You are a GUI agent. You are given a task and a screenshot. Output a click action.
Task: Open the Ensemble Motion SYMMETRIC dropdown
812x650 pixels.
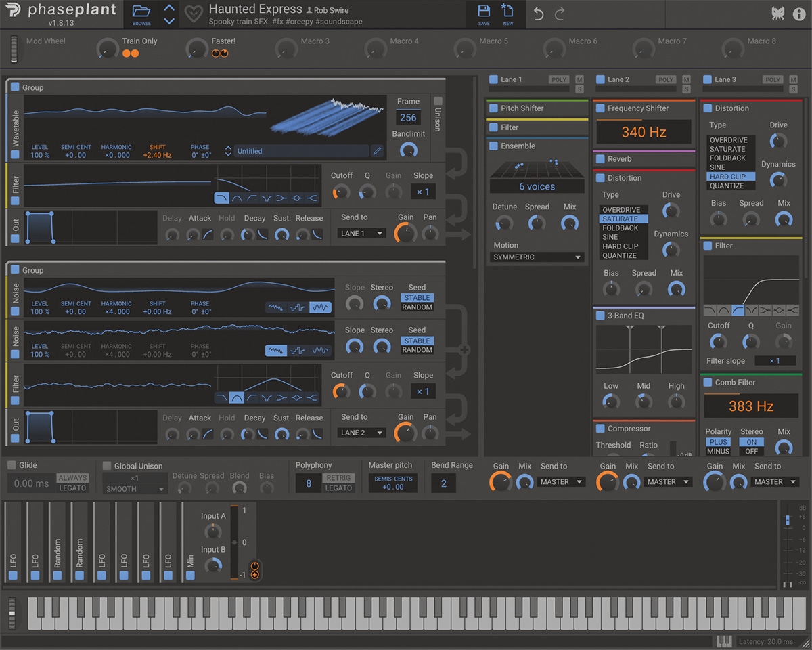pos(537,257)
